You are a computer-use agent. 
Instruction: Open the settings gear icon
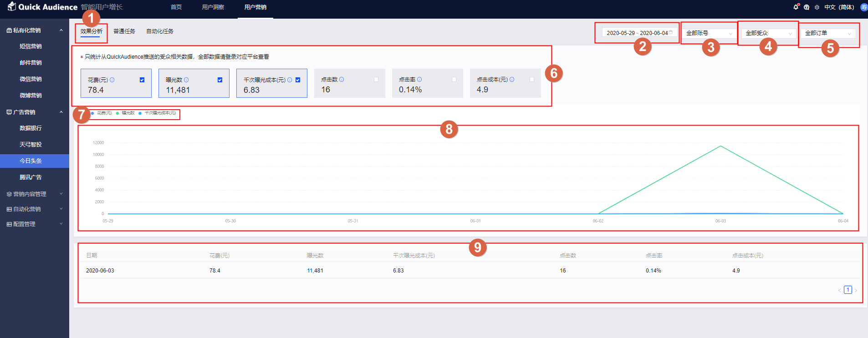[817, 7]
